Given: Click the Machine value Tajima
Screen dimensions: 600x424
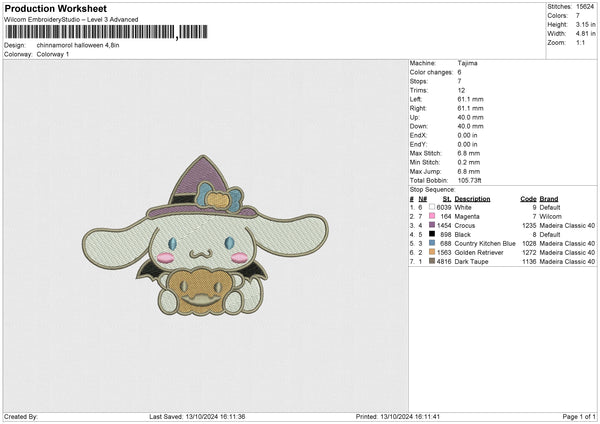Looking at the screenshot, I should click(467, 64).
